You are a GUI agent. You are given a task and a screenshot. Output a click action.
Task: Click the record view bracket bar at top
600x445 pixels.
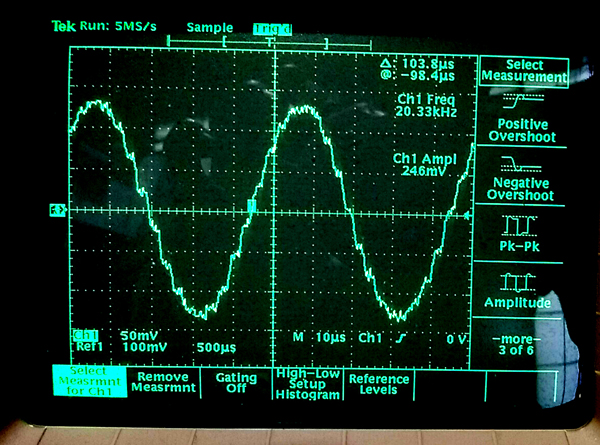tap(269, 42)
